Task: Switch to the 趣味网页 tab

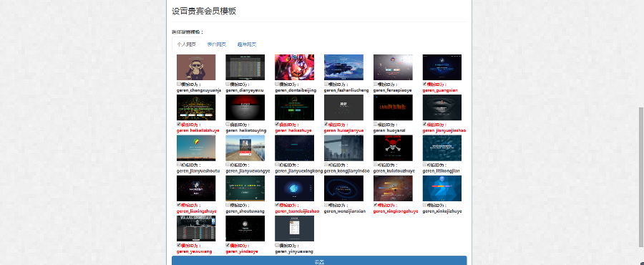Action: [246, 44]
